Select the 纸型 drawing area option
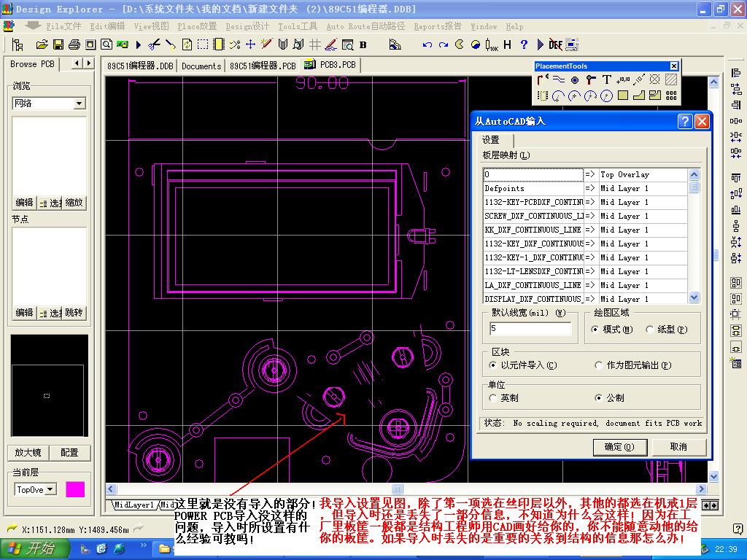 pyautogui.click(x=650, y=330)
